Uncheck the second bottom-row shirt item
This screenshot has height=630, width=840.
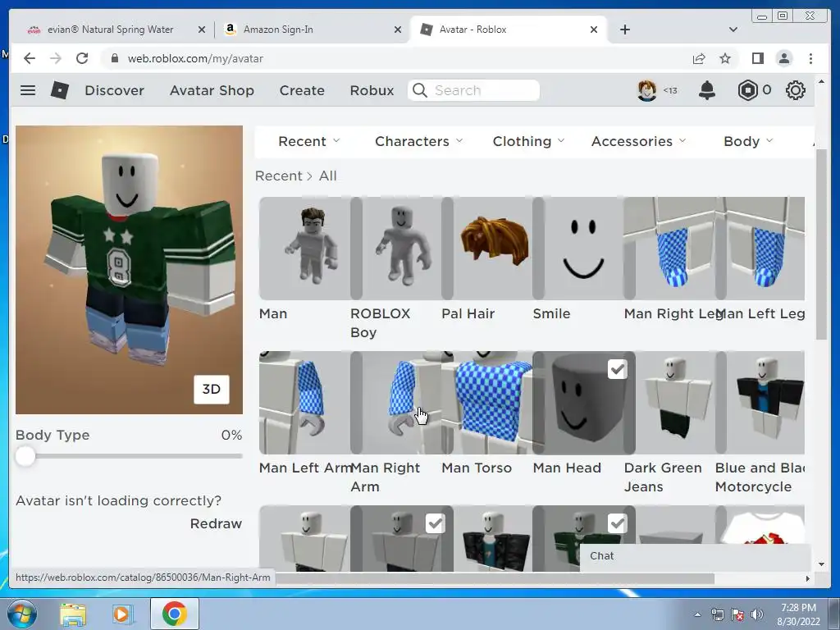pyautogui.click(x=435, y=523)
